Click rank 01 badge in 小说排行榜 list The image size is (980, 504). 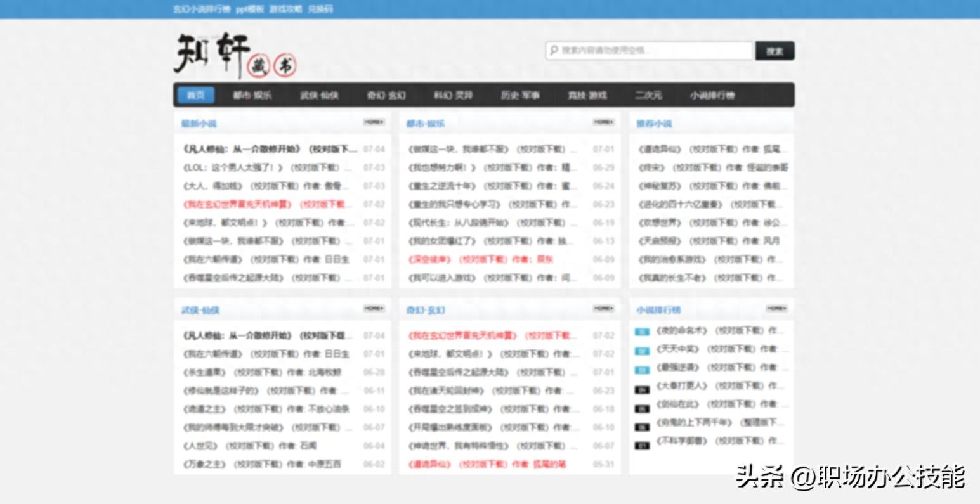pyautogui.click(x=642, y=332)
